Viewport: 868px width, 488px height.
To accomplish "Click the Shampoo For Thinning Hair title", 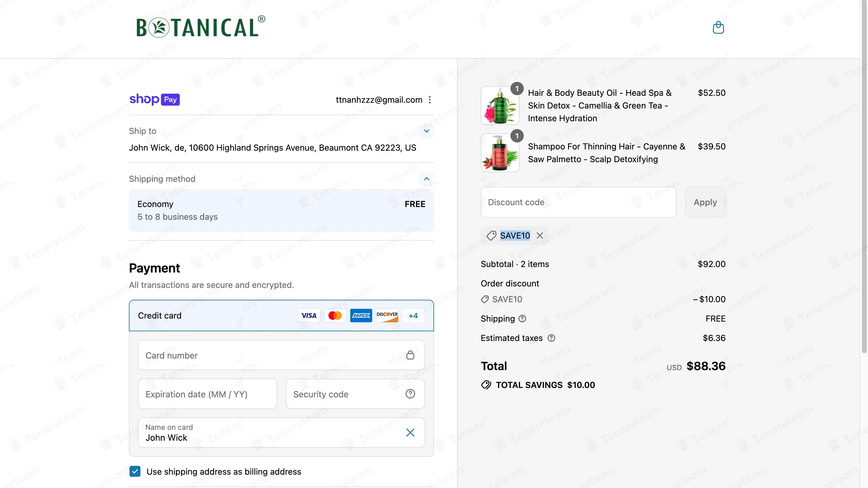I will click(607, 152).
